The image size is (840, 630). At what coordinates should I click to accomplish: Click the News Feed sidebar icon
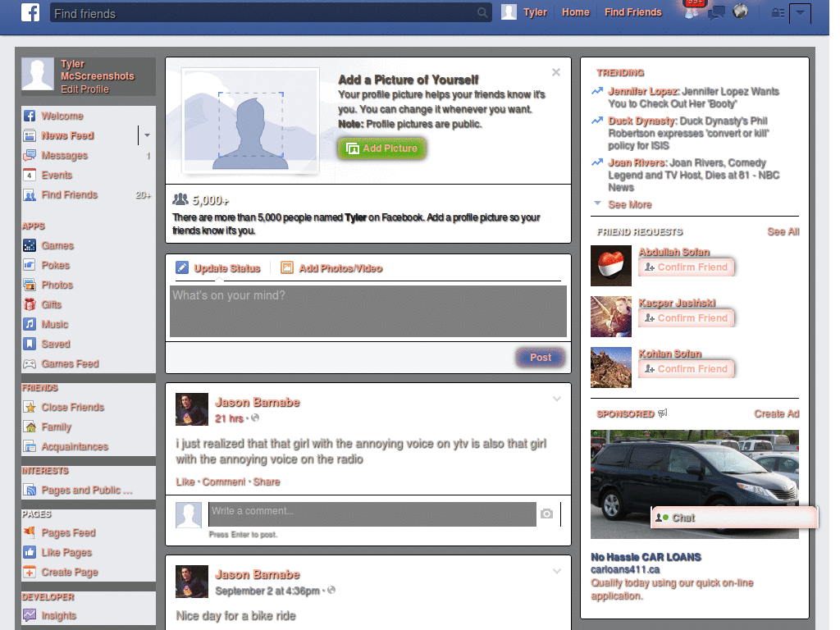click(30, 135)
